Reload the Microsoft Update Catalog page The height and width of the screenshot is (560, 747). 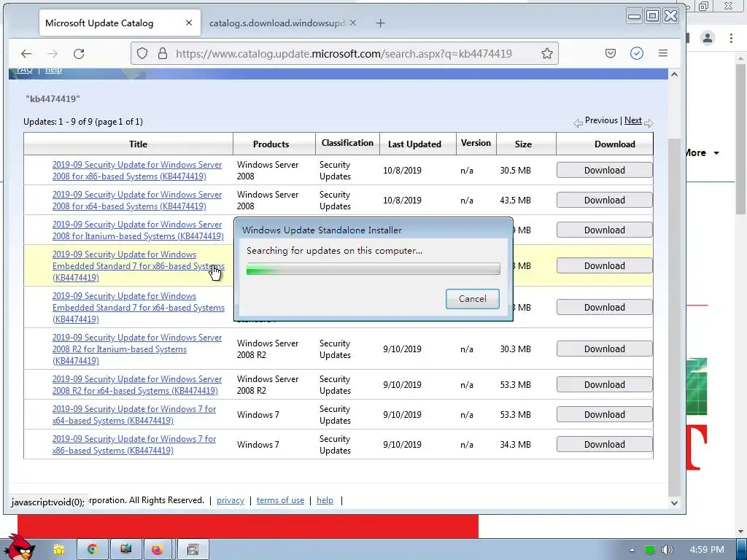[79, 54]
